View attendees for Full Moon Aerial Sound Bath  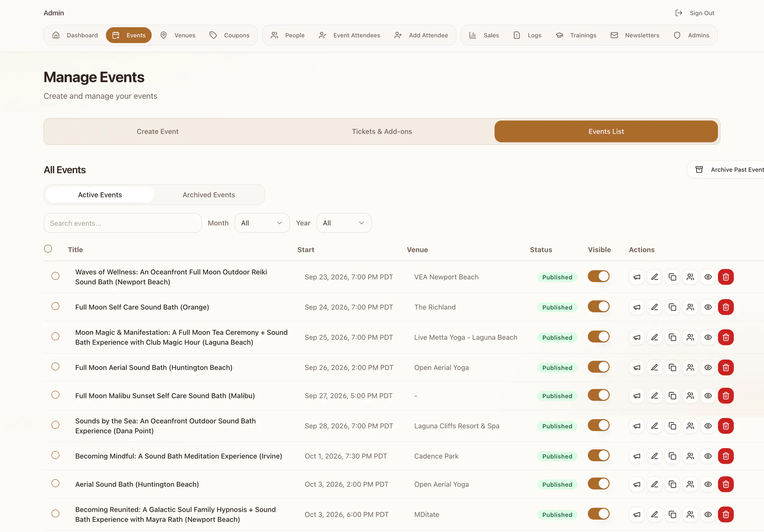pos(690,367)
